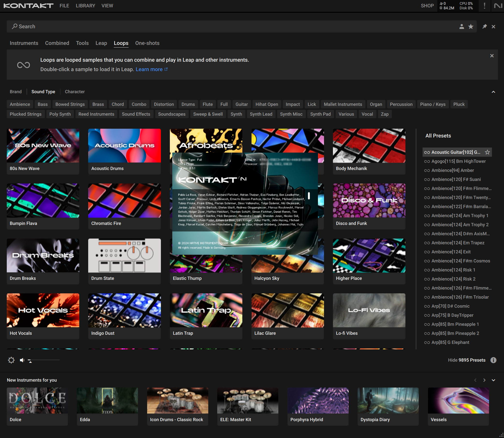Collapse the tag filter section chevron
The height and width of the screenshot is (438, 504).
click(493, 92)
